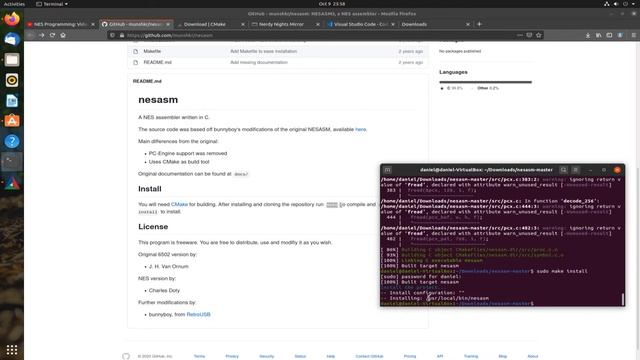Open the README.md file link
The height and width of the screenshot is (360, 640).
point(157,62)
